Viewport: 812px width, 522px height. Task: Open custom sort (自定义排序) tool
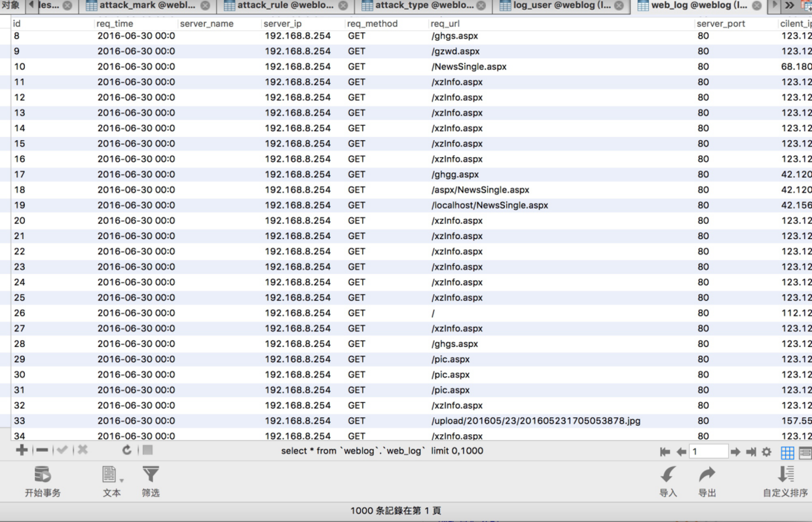(785, 474)
